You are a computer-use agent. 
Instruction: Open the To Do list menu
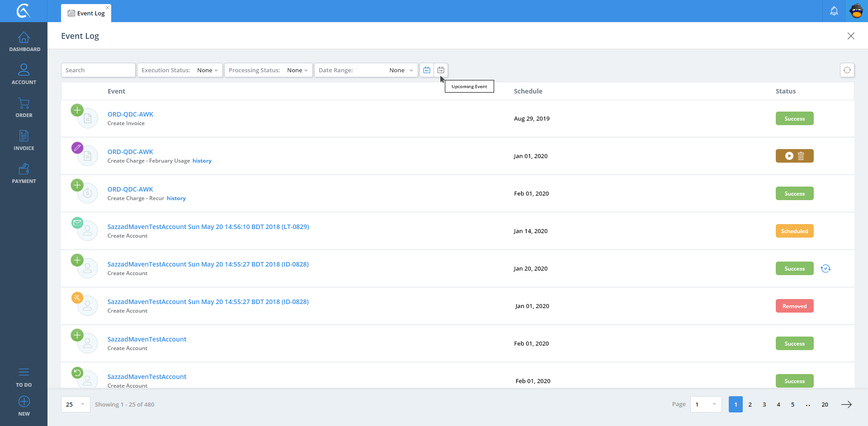click(24, 377)
